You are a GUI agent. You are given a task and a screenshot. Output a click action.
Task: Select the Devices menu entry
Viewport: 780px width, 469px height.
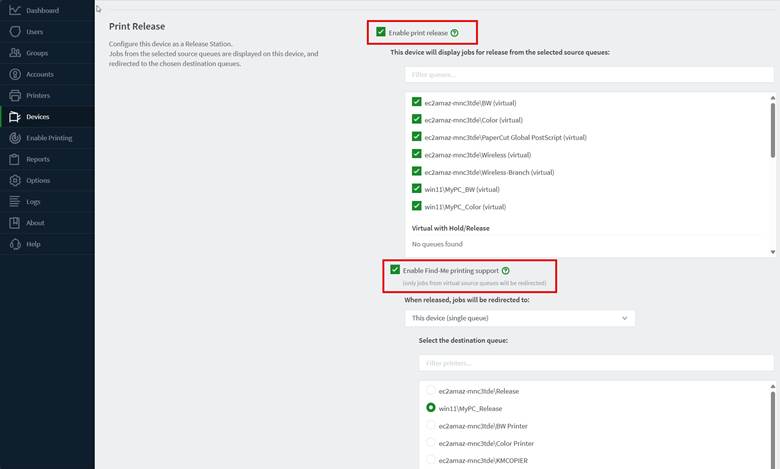coord(47,117)
